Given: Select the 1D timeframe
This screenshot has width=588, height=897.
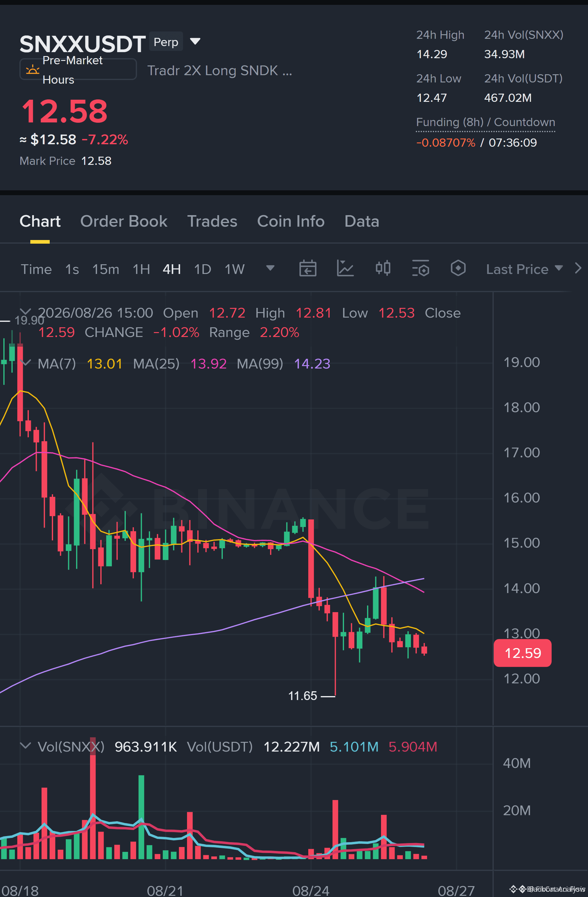Looking at the screenshot, I should point(202,269).
